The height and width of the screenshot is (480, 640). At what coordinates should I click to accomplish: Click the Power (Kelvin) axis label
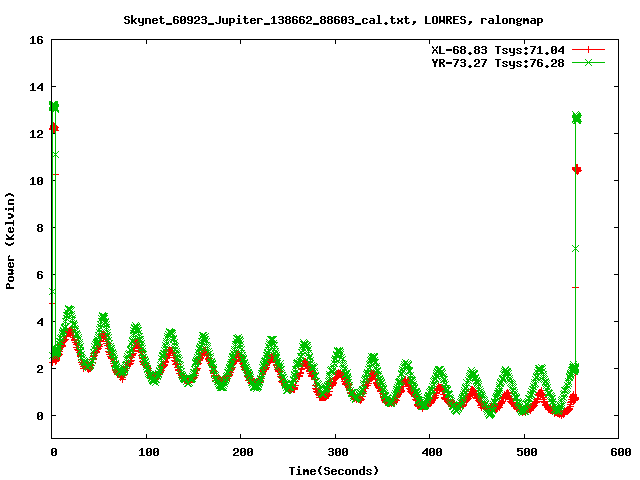tap(10, 241)
